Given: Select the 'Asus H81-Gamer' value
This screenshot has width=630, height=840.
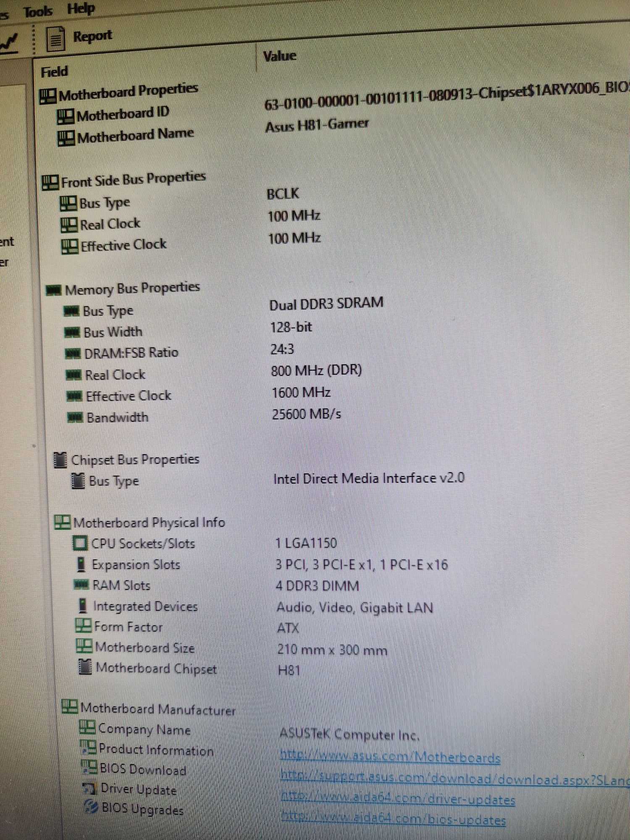Looking at the screenshot, I should [317, 125].
